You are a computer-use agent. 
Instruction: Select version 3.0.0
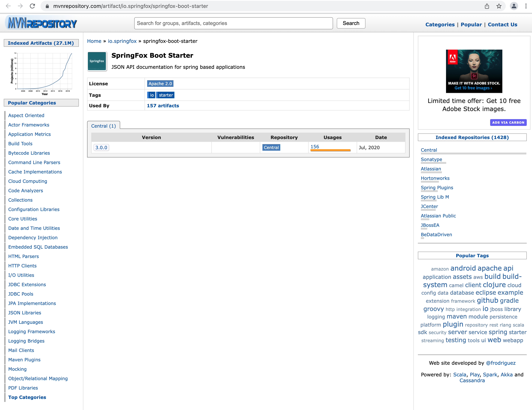[101, 147]
